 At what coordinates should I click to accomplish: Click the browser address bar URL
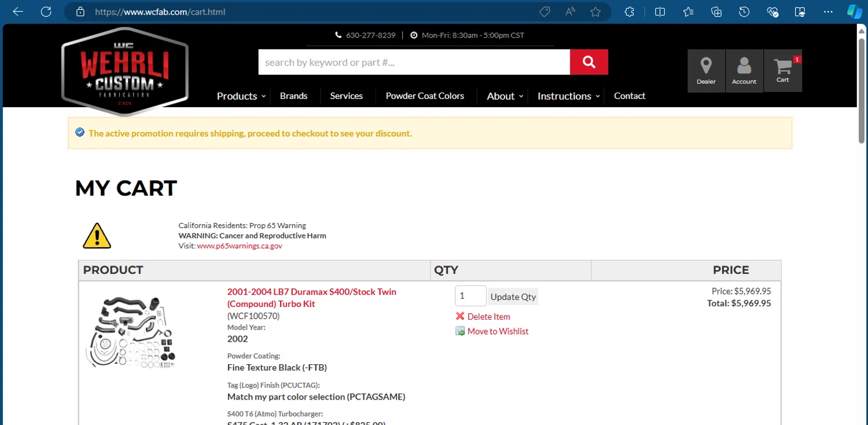point(160,12)
